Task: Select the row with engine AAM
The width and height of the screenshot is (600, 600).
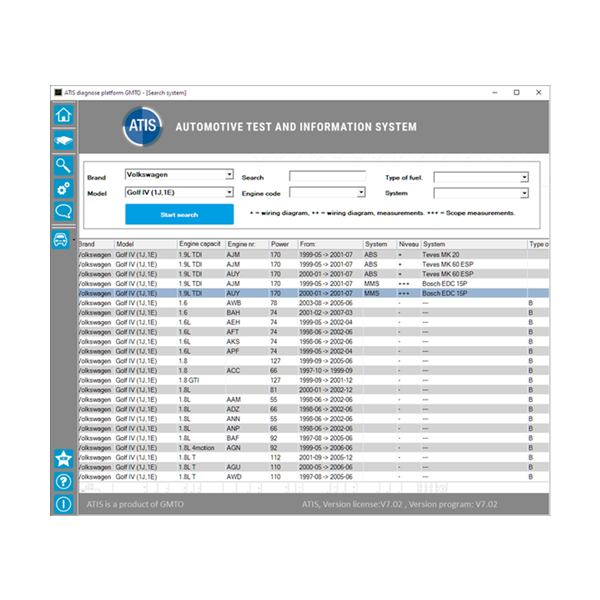Action: coord(313,399)
